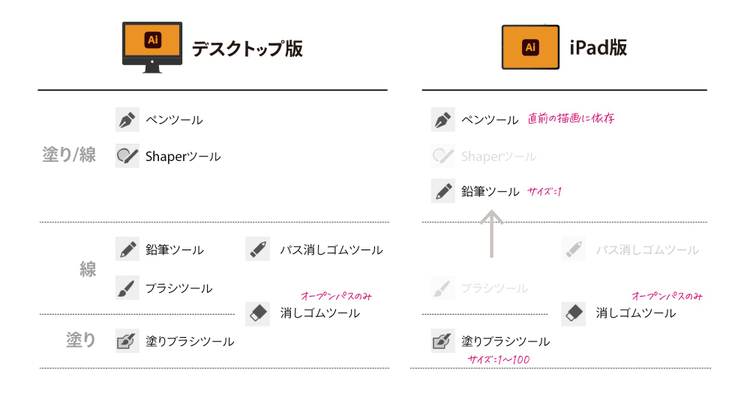Image resolution: width=750 pixels, height=400 pixels.
Task: Select the iPad Pen tool icon
Action: point(443,119)
